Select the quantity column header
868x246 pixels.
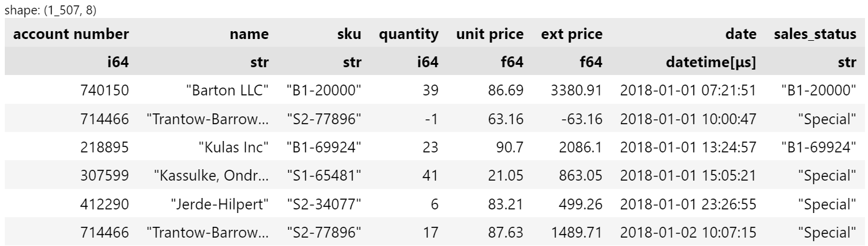pyautogui.click(x=408, y=34)
